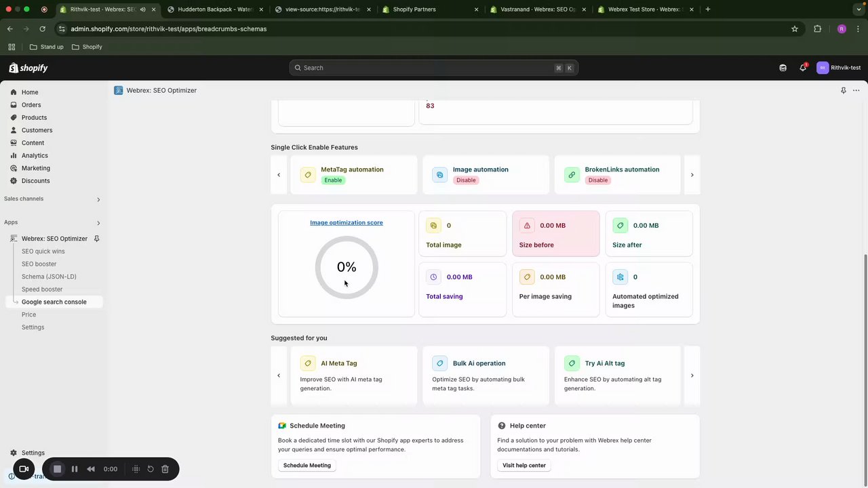Open the AI Meta Tag suggestion card
The width and height of the screenshot is (868, 488).
(x=353, y=375)
